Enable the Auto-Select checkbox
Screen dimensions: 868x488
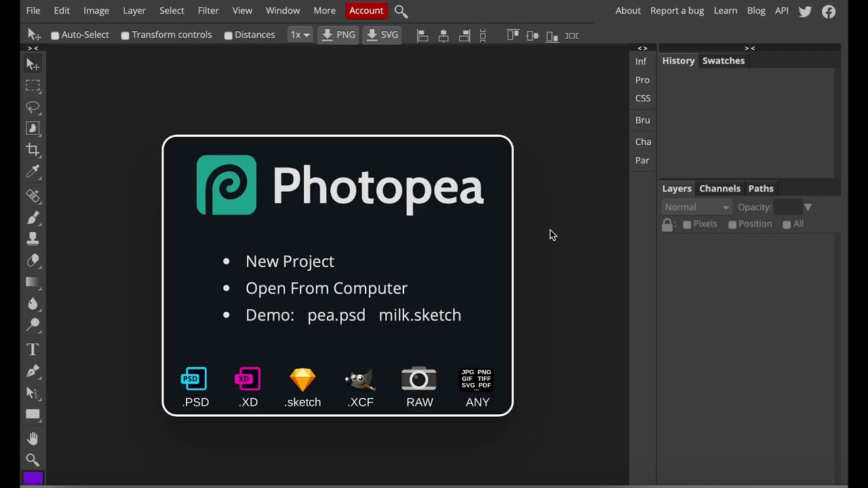(55, 35)
